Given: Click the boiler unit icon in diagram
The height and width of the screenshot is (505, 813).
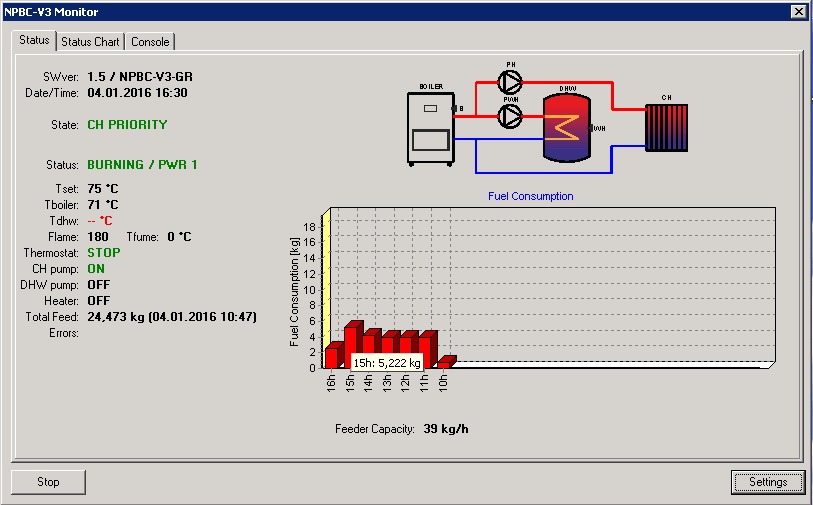Looking at the screenshot, I should 430,127.
